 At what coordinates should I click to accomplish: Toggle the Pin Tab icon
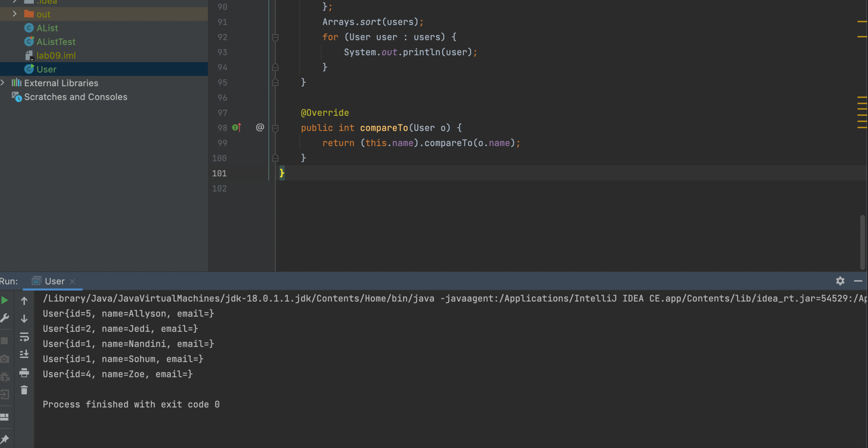coord(5,439)
